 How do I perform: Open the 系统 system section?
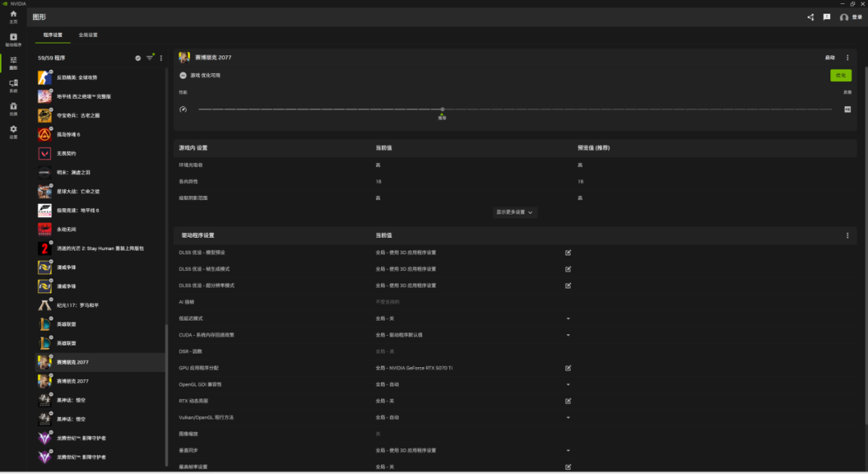(14, 86)
